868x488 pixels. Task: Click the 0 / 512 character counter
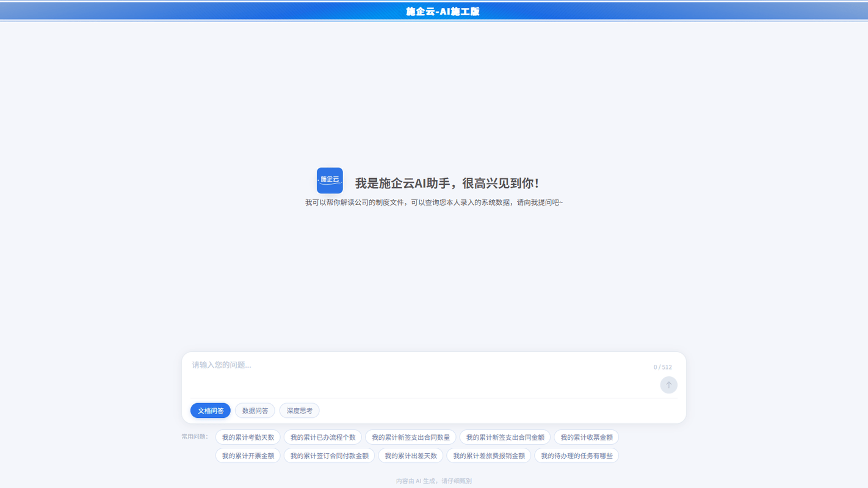[x=662, y=367]
